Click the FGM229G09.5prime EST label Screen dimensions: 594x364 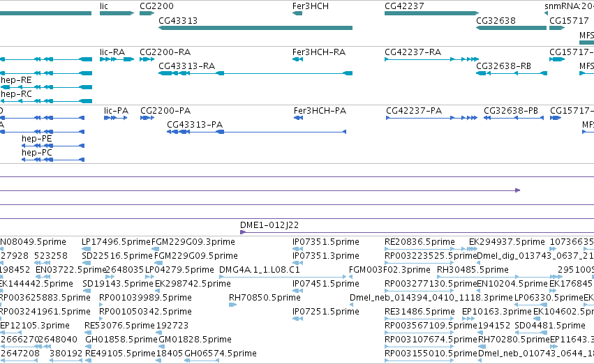coord(196,256)
